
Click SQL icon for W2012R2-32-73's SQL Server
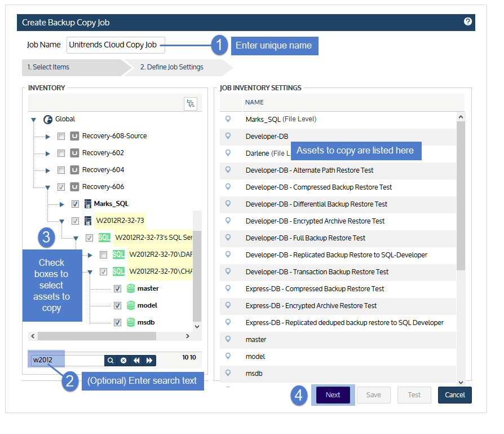pos(104,238)
